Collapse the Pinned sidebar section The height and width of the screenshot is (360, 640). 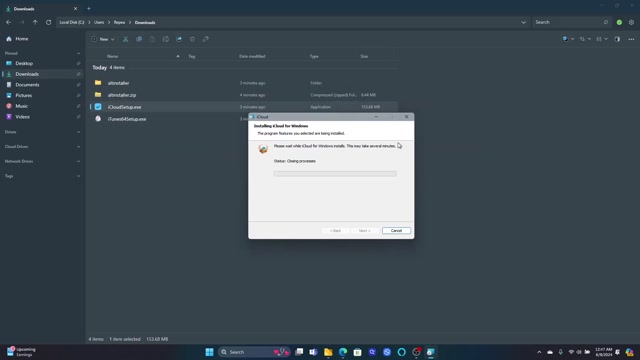tap(78, 53)
